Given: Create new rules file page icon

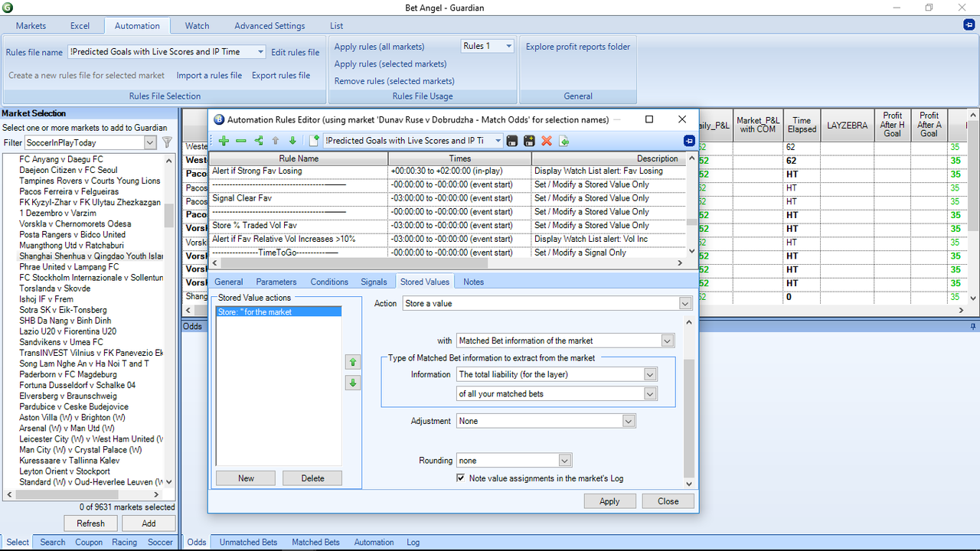Looking at the screenshot, I should point(314,141).
